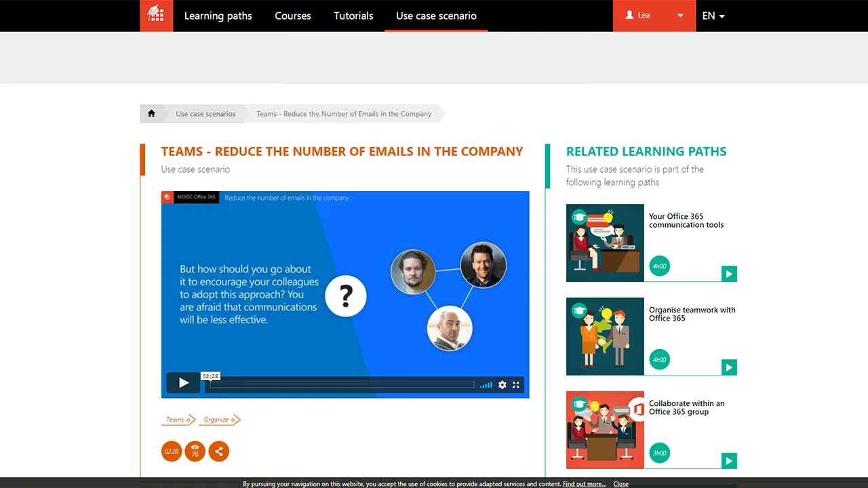Play the Collaborate within an Office 365 group path
The height and width of the screenshot is (488, 868).
coord(729,461)
